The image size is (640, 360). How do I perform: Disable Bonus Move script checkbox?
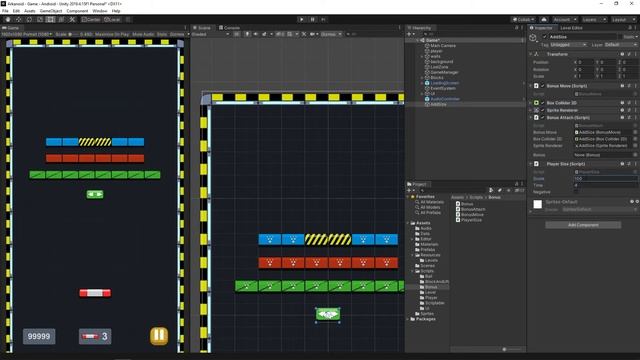tap(542, 86)
